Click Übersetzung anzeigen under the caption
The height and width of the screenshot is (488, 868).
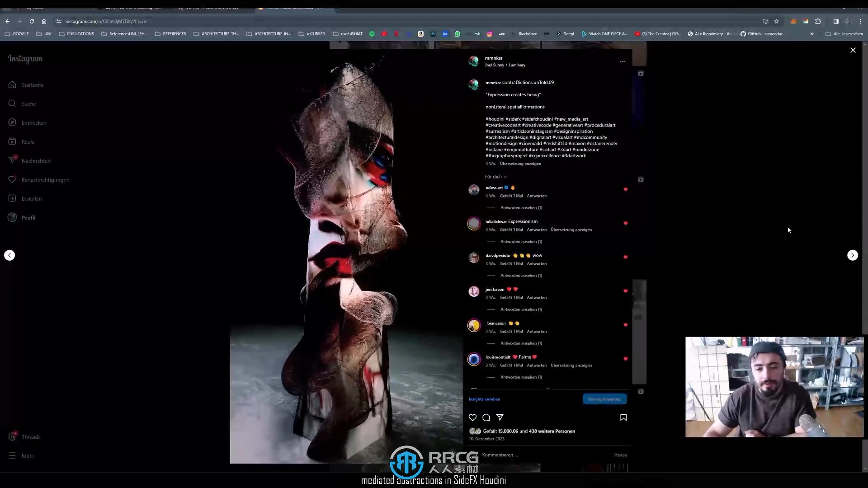tap(520, 164)
